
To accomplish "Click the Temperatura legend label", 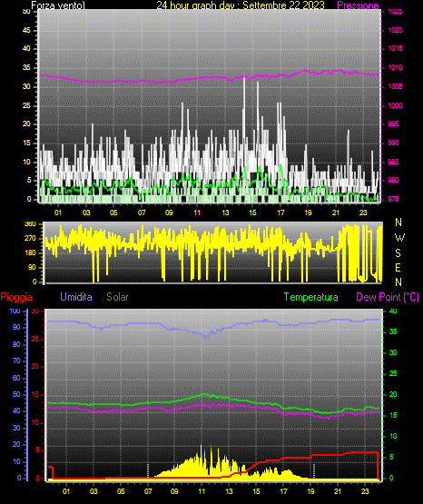I will [x=310, y=297].
